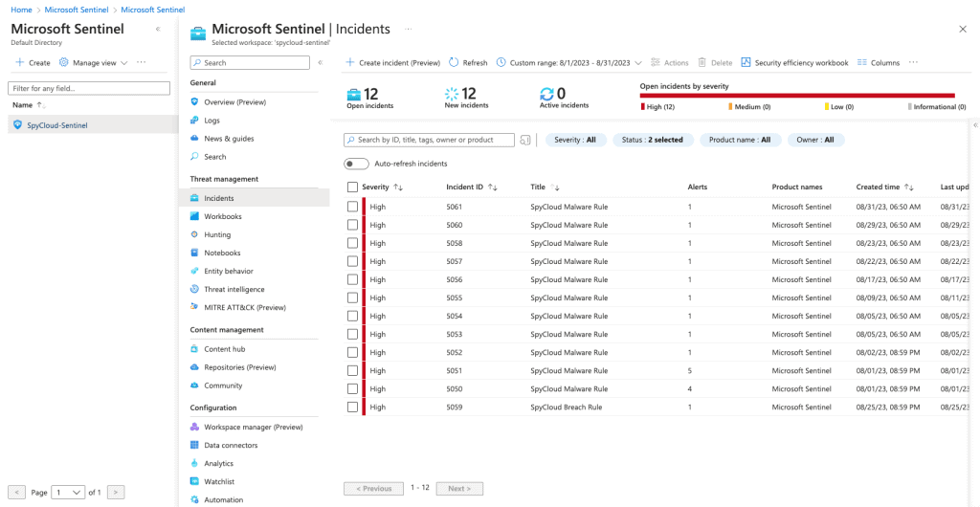Open the Content hub icon
The width and height of the screenshot is (980, 507).
(194, 349)
